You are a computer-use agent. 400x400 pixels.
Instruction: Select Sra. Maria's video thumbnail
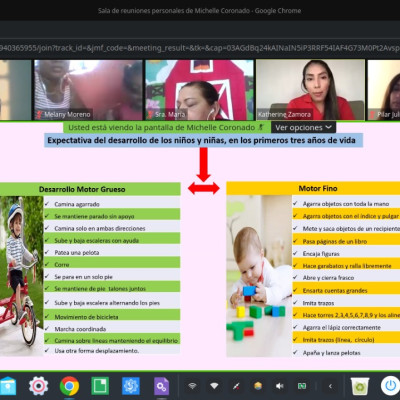tap(199, 90)
